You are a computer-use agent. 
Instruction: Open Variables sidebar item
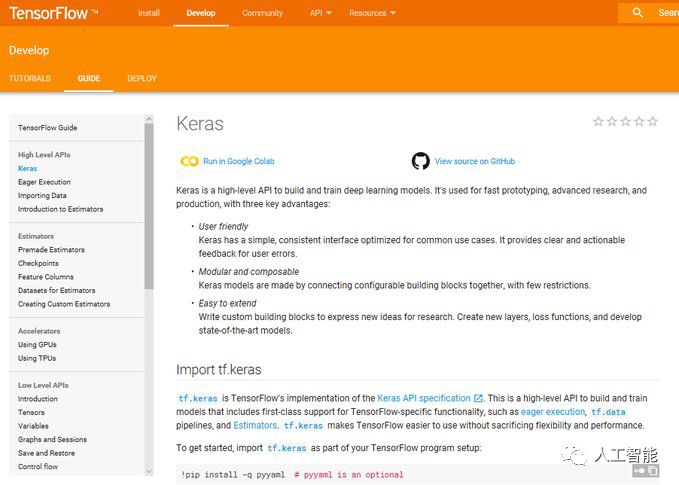tap(33, 426)
